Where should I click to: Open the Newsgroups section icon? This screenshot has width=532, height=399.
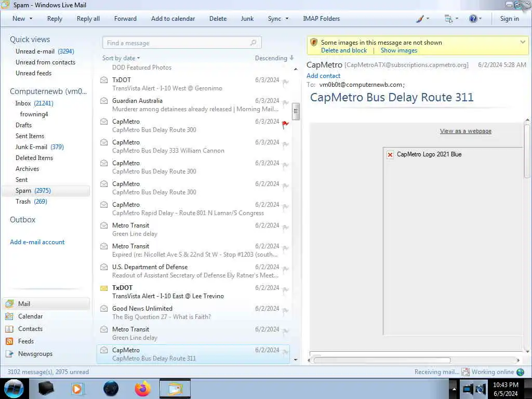pyautogui.click(x=9, y=354)
